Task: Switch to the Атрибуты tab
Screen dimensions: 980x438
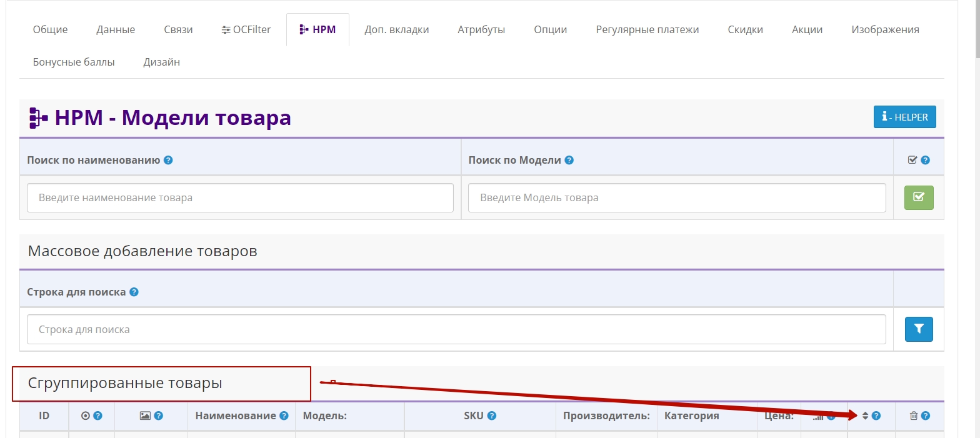Action: coord(481,29)
